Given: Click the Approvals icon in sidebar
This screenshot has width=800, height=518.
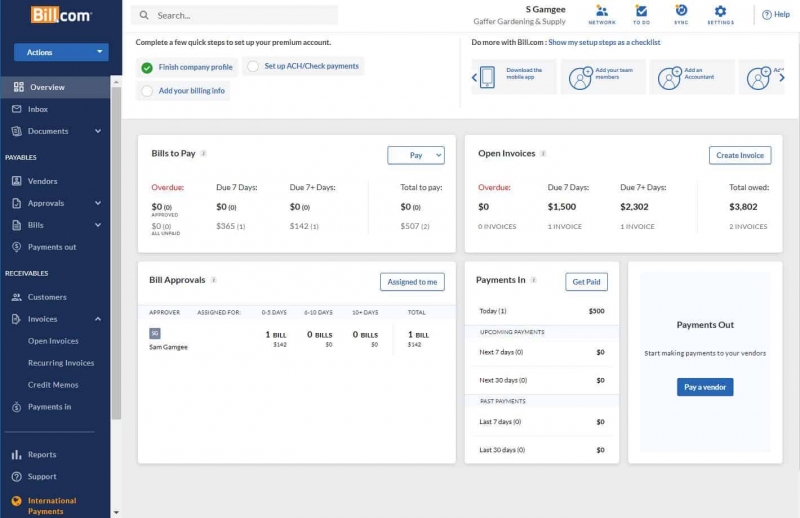Looking at the screenshot, I should click(x=17, y=203).
